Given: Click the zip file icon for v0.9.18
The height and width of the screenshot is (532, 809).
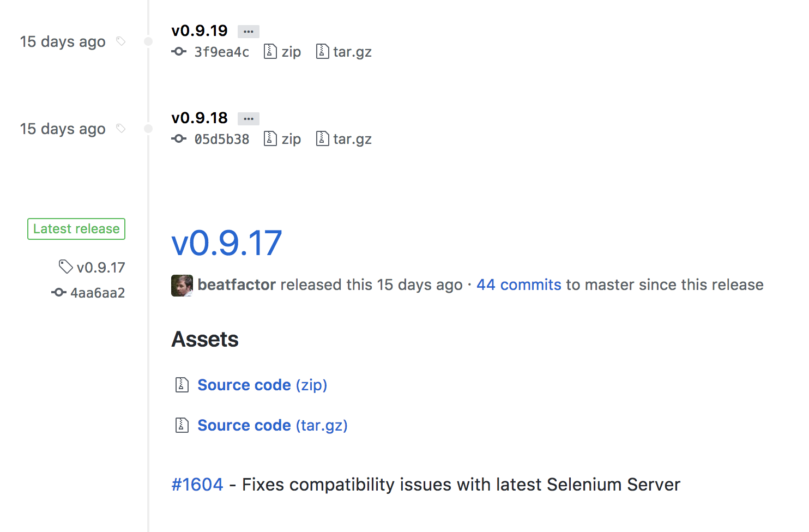Looking at the screenshot, I should click(x=270, y=138).
